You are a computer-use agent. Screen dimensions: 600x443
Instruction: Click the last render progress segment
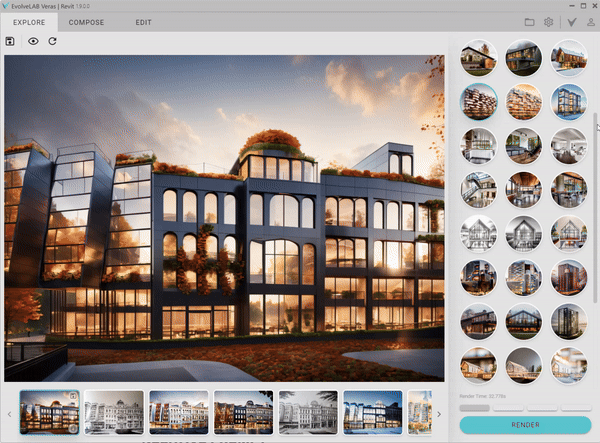(x=576, y=408)
